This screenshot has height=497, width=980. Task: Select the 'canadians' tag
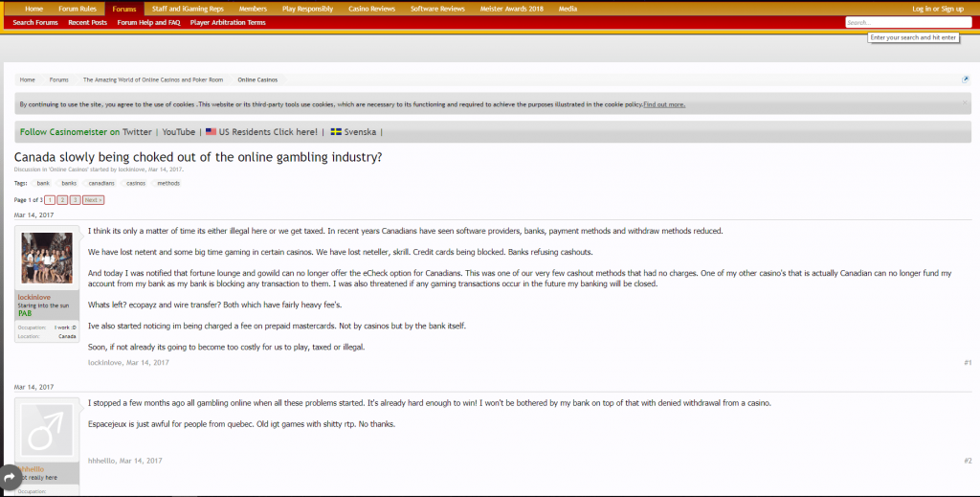(x=101, y=183)
